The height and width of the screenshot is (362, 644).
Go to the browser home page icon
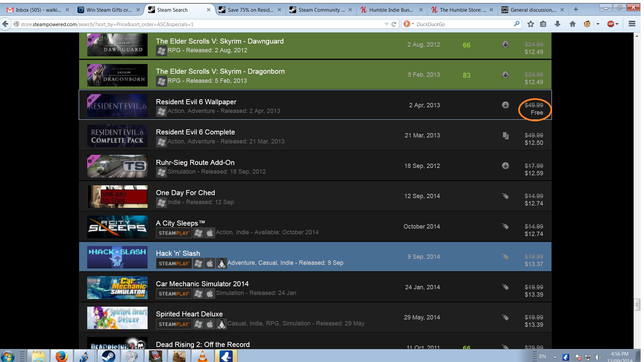click(x=573, y=24)
